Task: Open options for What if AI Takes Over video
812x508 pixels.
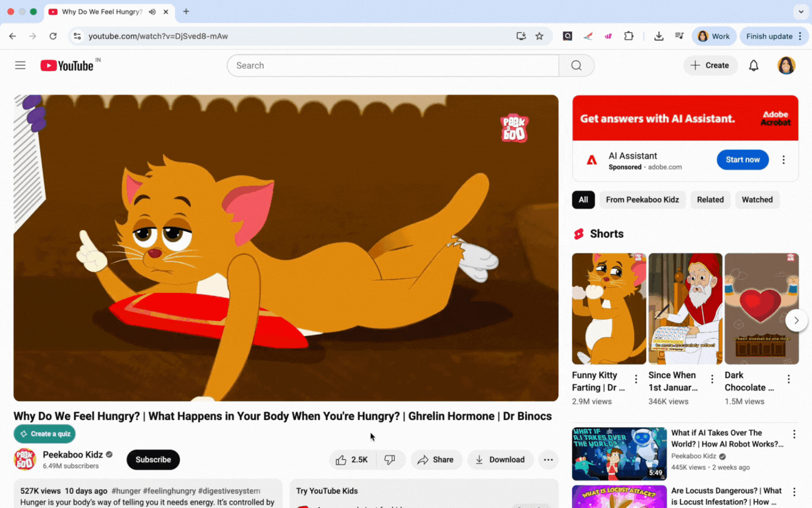Action: click(794, 434)
